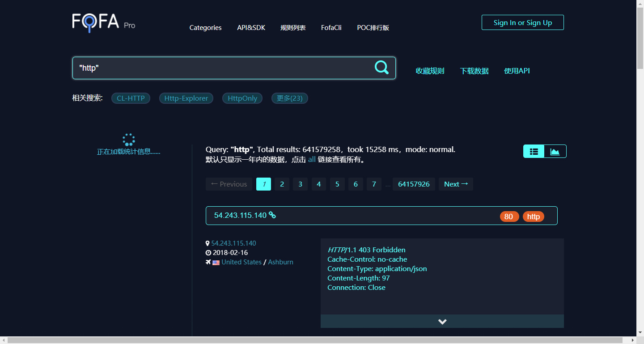The image size is (644, 344).
Task: Open the 规则列表 menu item
Action: point(293,28)
